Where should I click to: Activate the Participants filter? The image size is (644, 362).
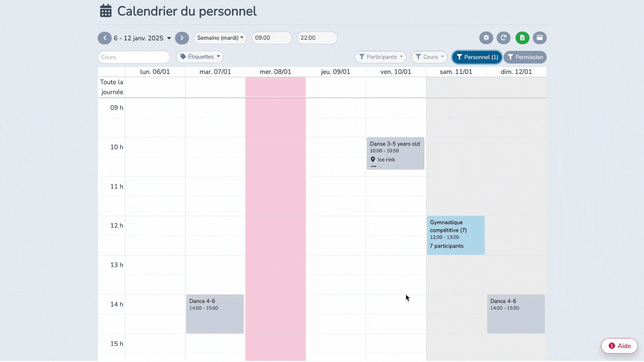pos(380,56)
